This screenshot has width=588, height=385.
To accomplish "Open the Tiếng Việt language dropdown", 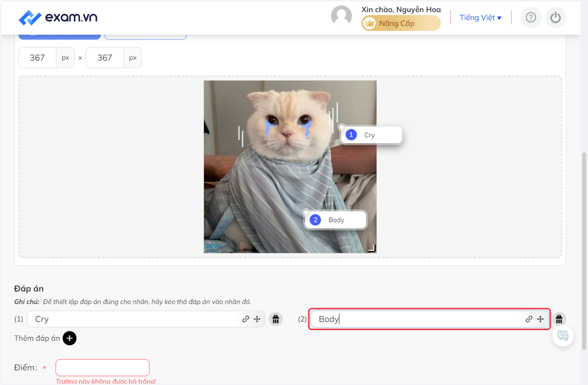I will [480, 18].
